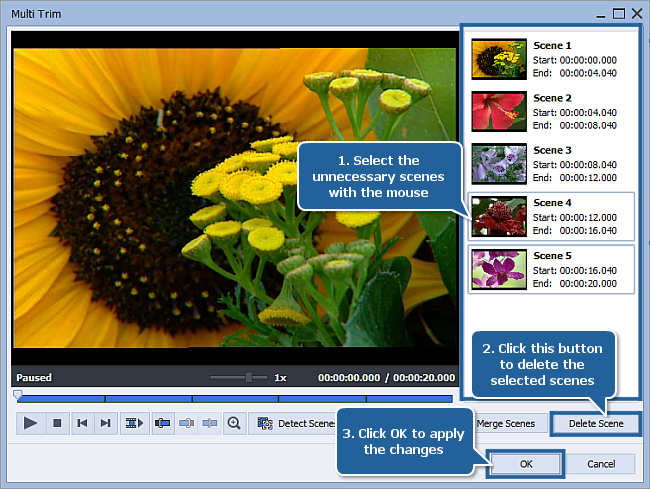Click the video preview of the sunflower
Image resolution: width=650 pixels, height=489 pixels.
(235, 198)
